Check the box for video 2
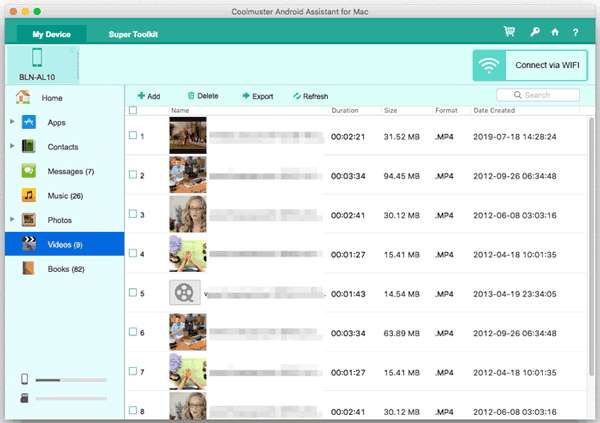The height and width of the screenshot is (423, 600). (x=133, y=175)
